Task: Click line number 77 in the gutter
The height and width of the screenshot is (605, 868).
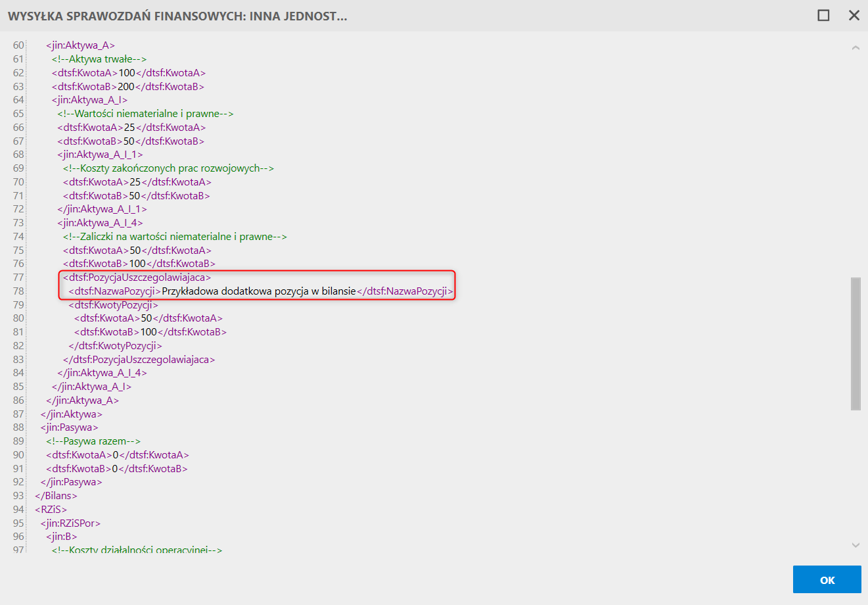Action: [x=18, y=278]
